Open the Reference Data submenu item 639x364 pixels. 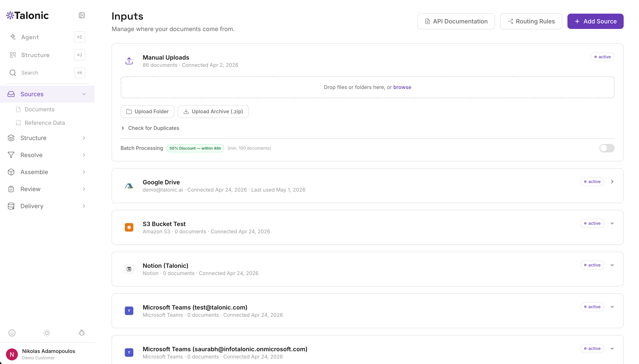[45, 123]
